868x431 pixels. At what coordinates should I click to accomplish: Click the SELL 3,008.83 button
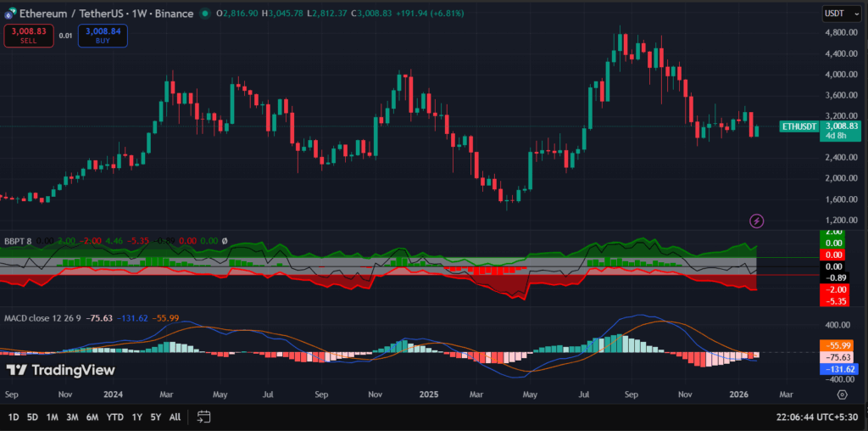coord(27,35)
